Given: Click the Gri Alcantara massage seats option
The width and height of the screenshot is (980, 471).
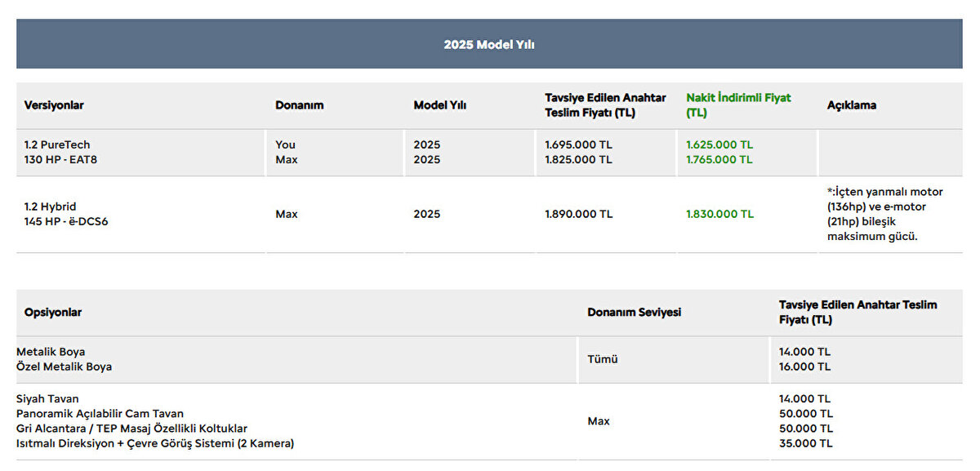Looking at the screenshot, I should tap(131, 429).
